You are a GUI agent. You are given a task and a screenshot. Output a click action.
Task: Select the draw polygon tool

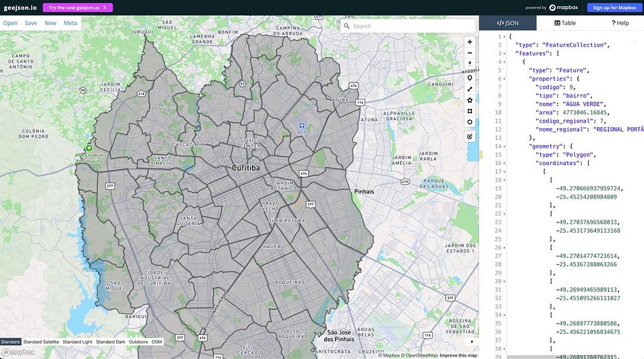click(x=470, y=100)
